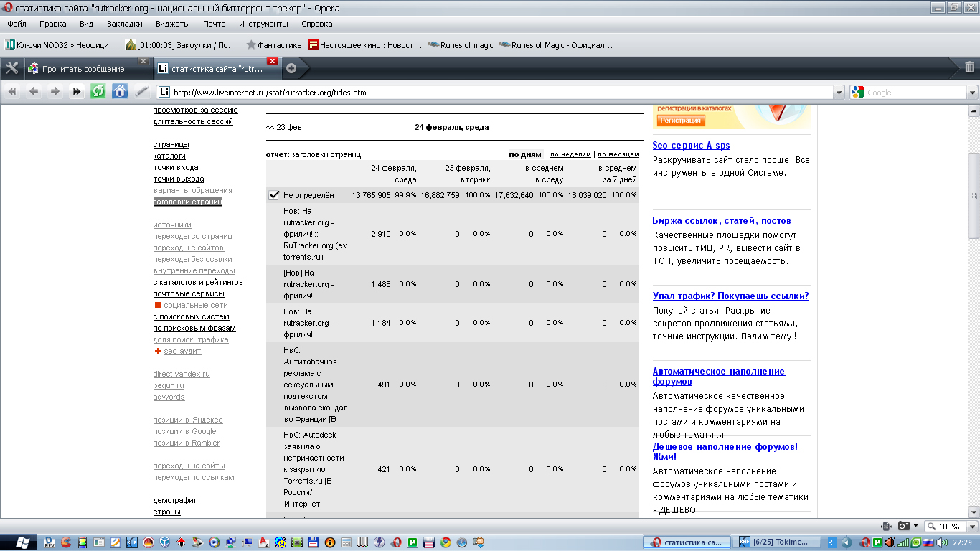
Task: Toggle the 'Не определён' row checkbox
Action: (x=273, y=195)
